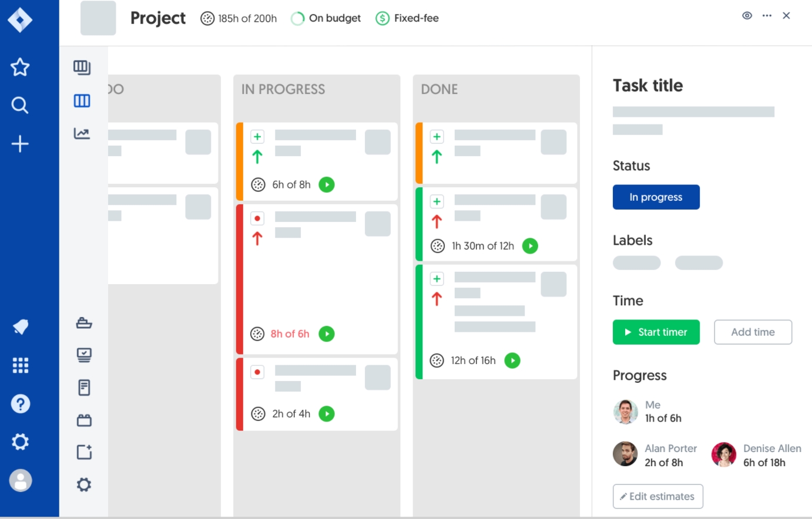This screenshot has height=519, width=812.
Task: Start timer on the 6h of 8h card
Action: tap(327, 185)
